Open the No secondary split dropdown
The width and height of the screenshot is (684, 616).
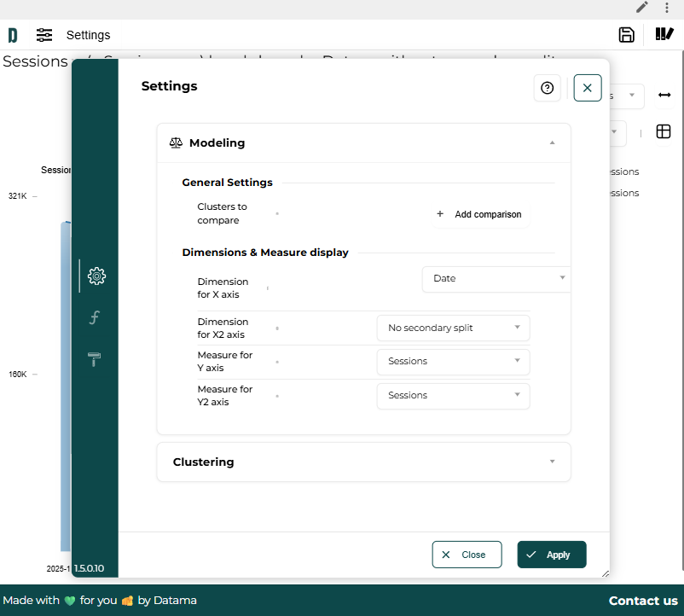click(x=453, y=328)
